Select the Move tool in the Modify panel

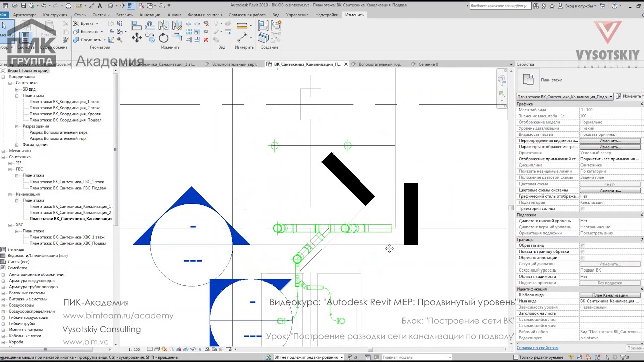coord(136,38)
